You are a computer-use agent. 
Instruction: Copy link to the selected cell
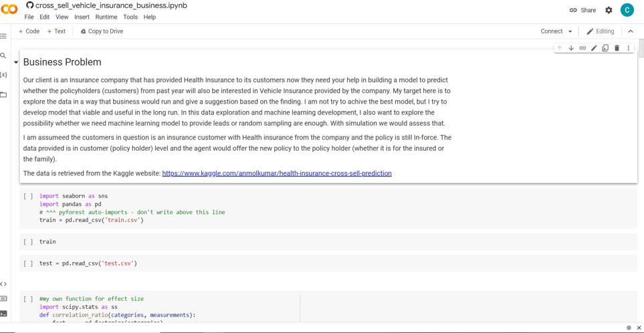coord(582,48)
